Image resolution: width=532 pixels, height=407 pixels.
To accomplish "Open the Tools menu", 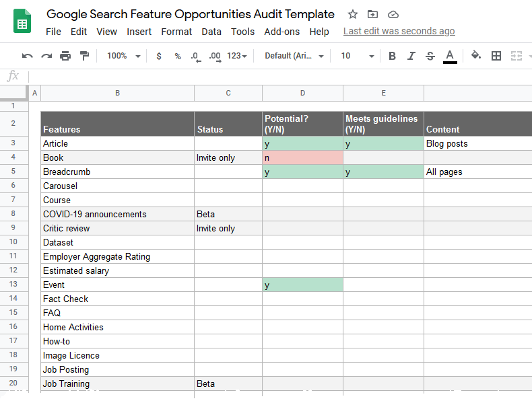I will click(242, 32).
